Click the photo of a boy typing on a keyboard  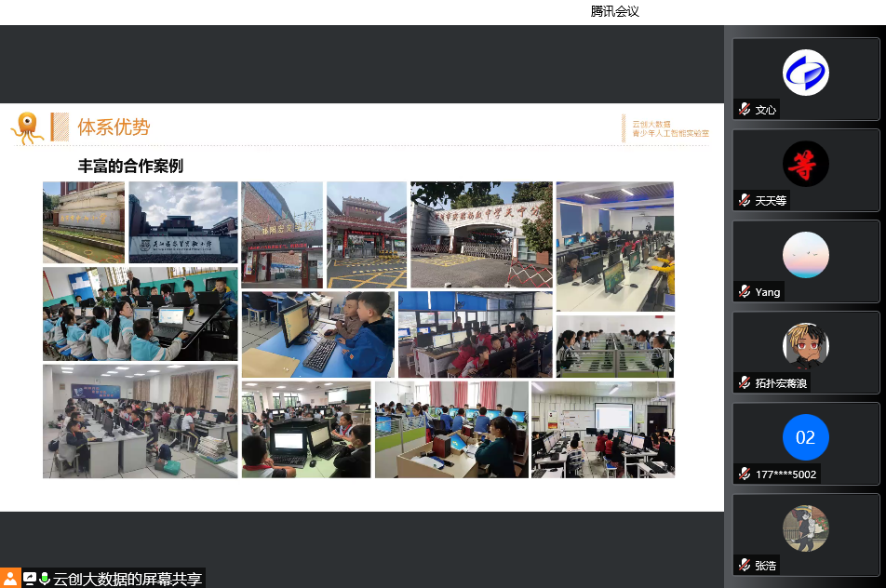tap(317, 335)
